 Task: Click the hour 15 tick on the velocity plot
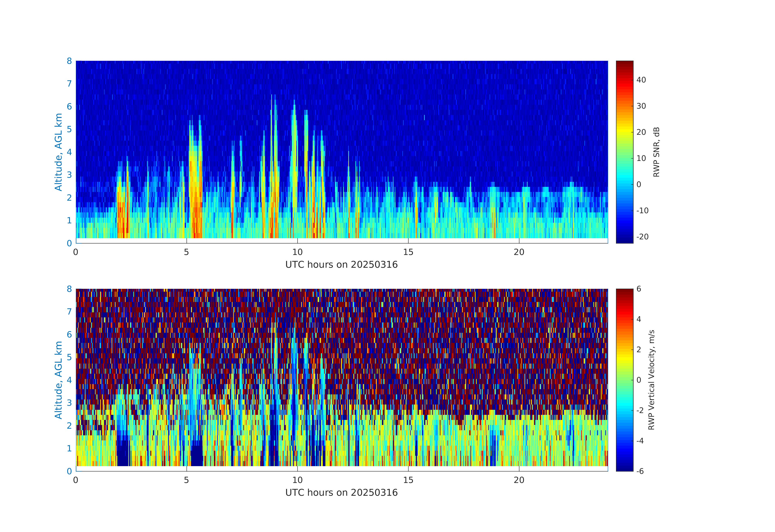408,480
